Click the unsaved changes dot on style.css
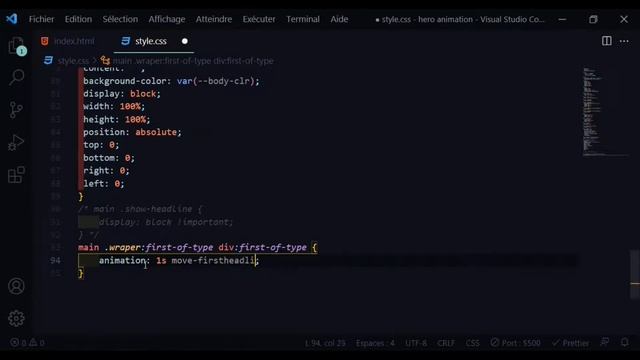 pyautogui.click(x=184, y=41)
